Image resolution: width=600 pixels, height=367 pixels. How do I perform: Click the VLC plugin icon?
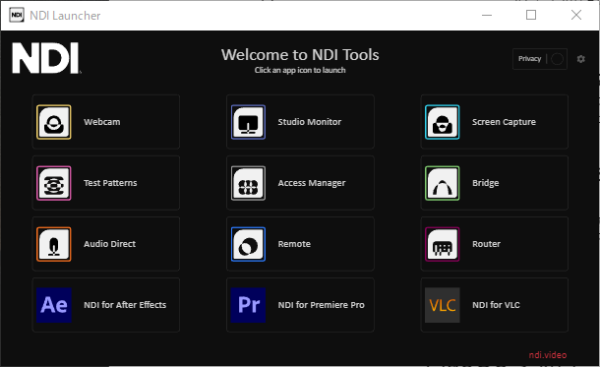click(x=442, y=305)
